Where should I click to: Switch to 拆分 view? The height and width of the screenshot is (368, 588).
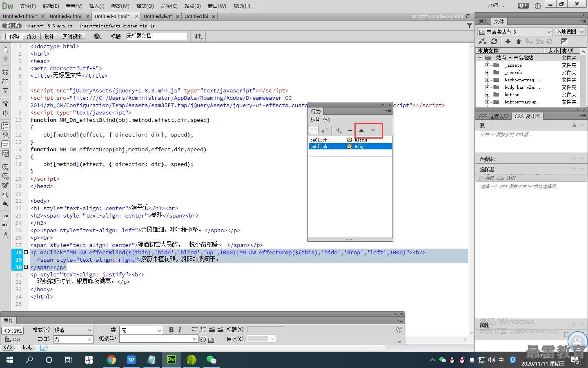point(31,36)
